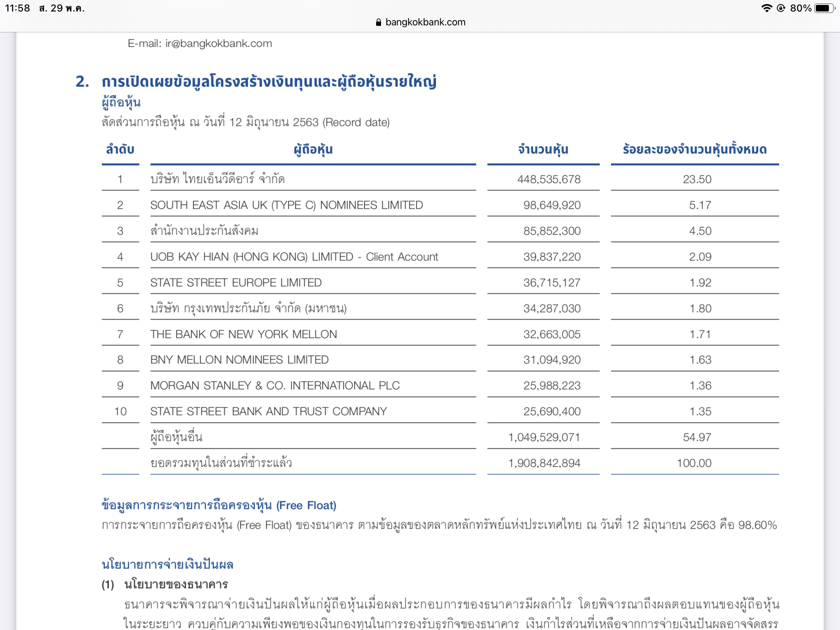Screen dimensions: 840x630
Task: Select shareholder บริษัท ไทยเอ็นวีดีอาร์ จำกัด
Action: click(217, 179)
